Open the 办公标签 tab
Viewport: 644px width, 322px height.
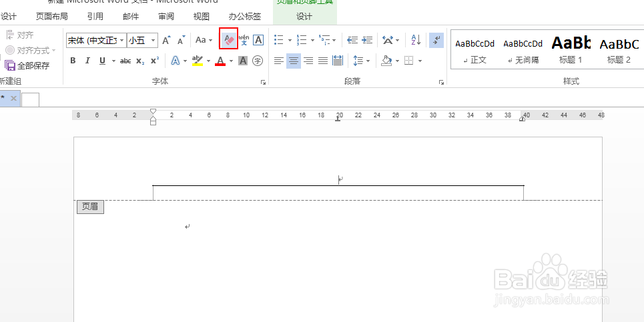[245, 17]
